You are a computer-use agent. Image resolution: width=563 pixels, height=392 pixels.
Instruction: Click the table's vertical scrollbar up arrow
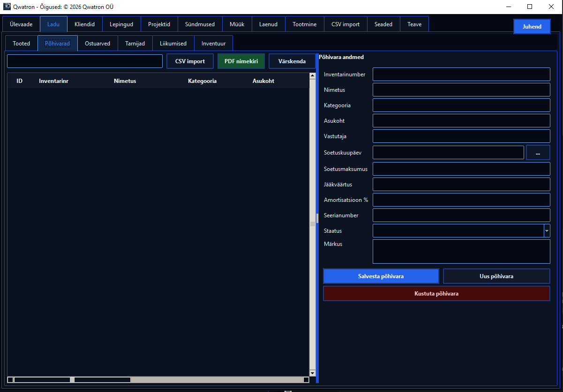pyautogui.click(x=313, y=76)
